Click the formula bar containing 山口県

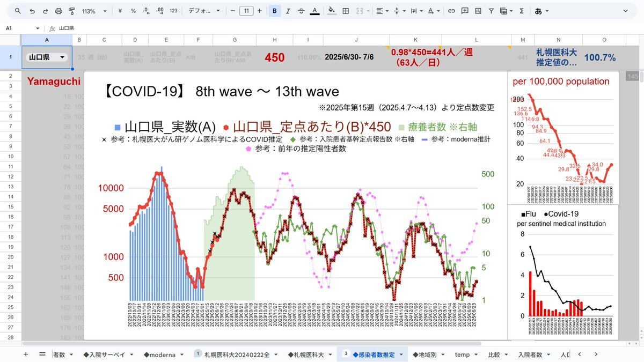tap(343, 28)
